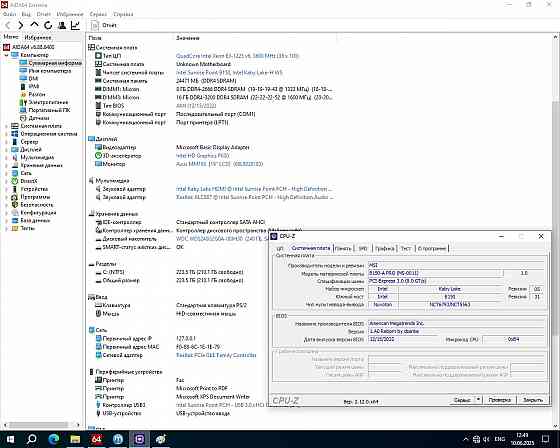Collapse the Компьютер tree node
This screenshot has height=448, width=560.
6,55
